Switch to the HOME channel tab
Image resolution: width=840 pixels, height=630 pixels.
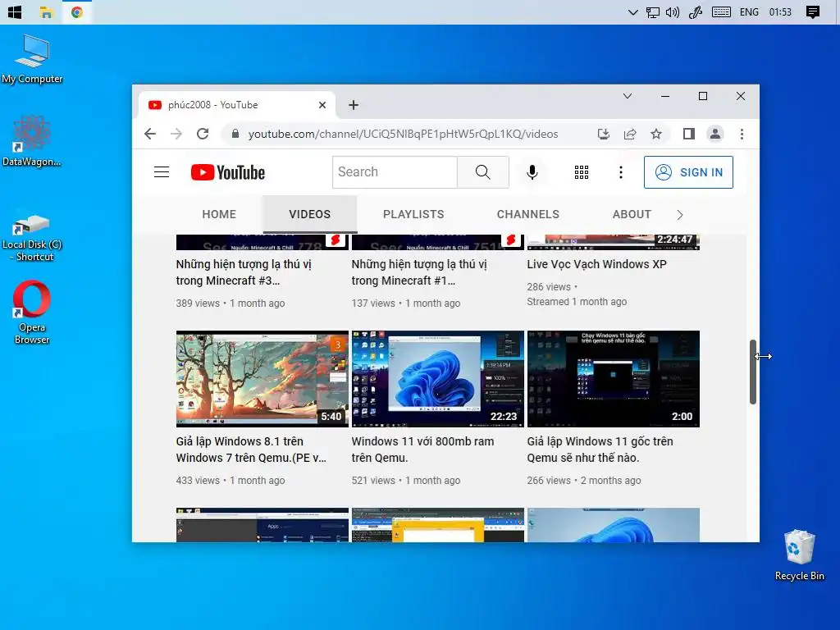tap(219, 214)
